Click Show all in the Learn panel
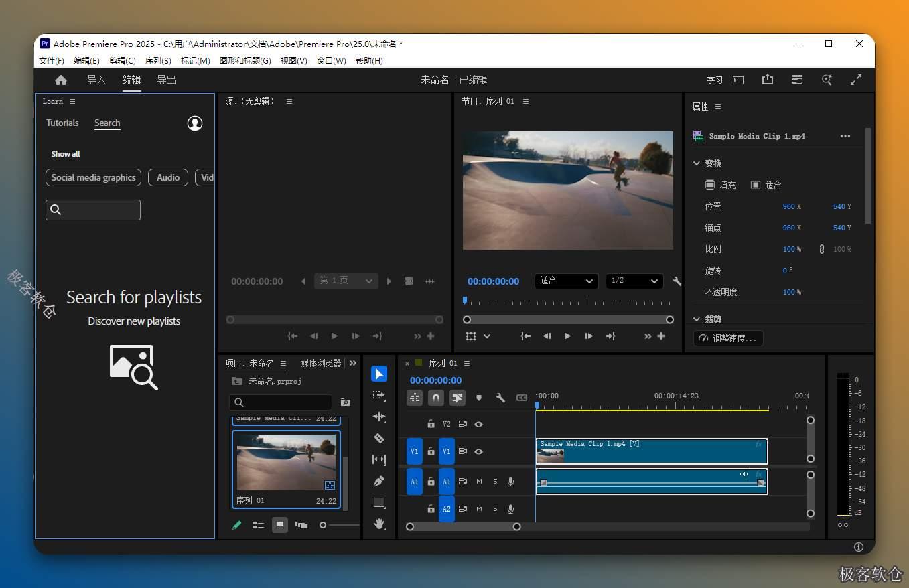 pos(66,154)
